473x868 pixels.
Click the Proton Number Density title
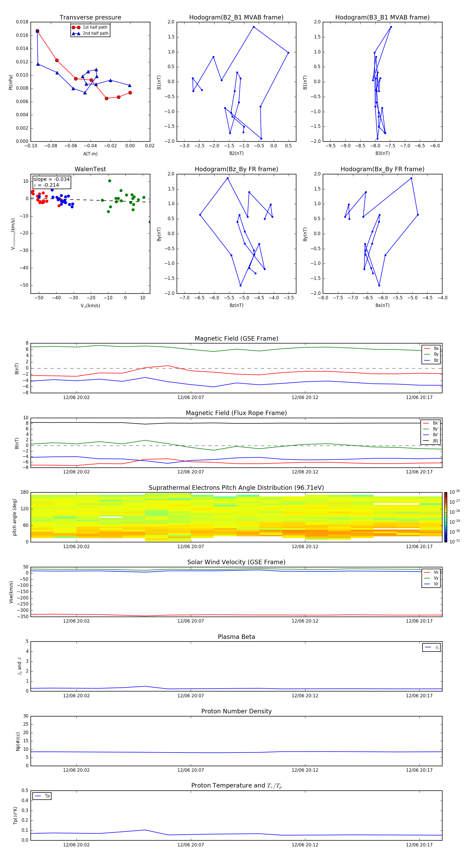[x=236, y=711]
